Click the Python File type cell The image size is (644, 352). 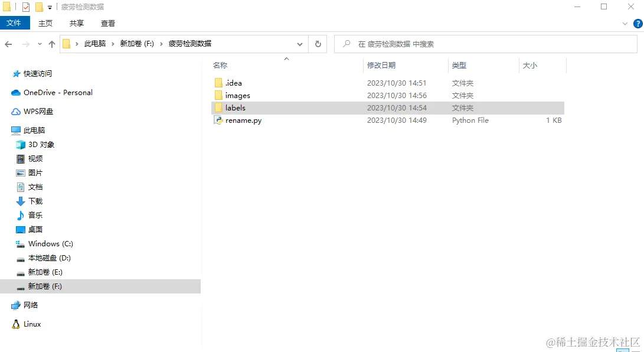tap(470, 120)
